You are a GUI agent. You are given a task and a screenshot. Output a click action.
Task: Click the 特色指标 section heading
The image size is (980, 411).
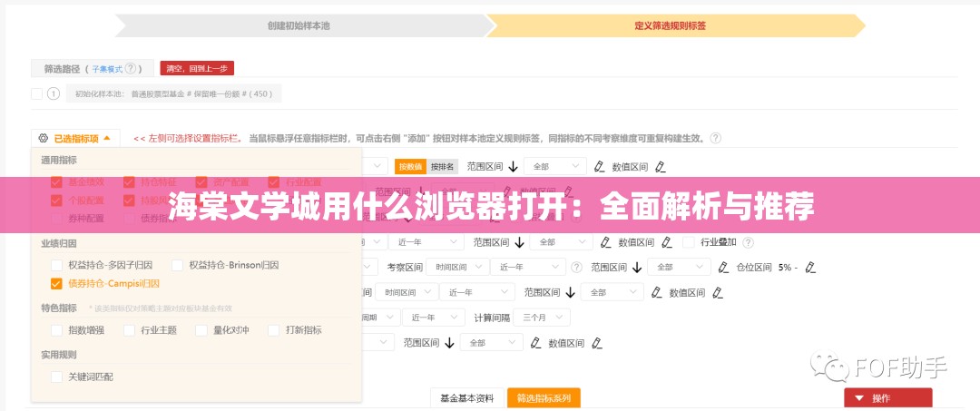(59, 308)
